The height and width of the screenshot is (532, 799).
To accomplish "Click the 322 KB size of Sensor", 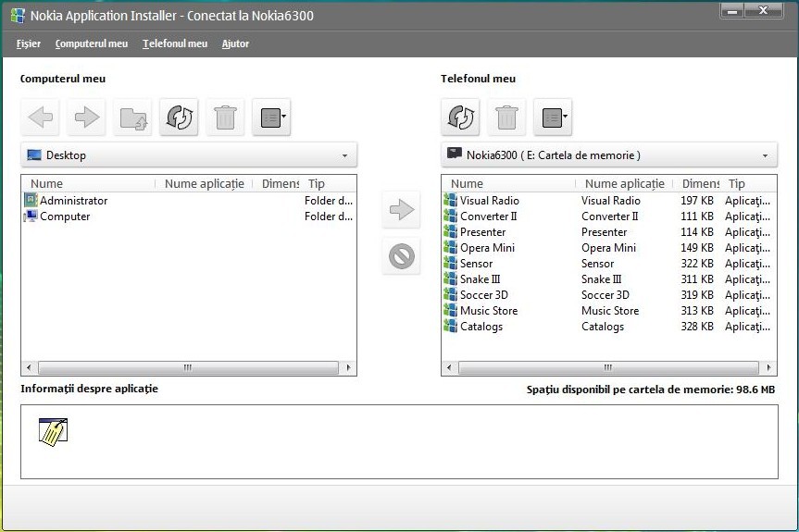I will (697, 264).
